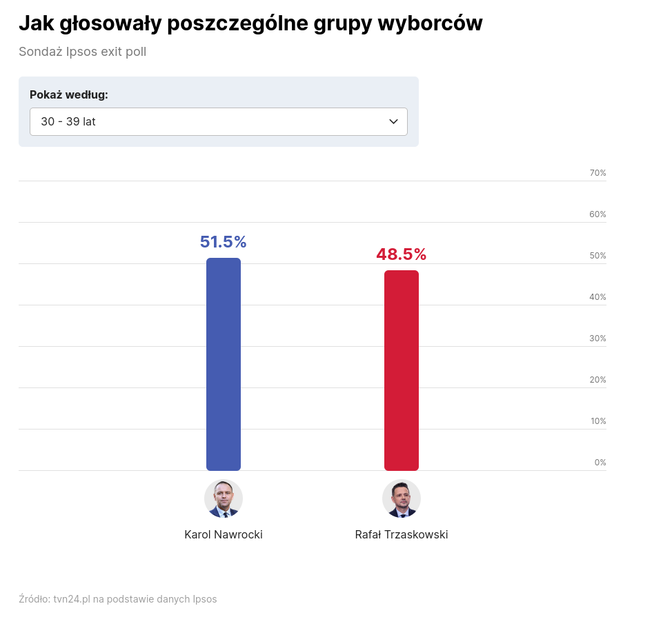Screen dimensions: 672x626
Task: Select the blue Nawrocki bar
Action: (224, 364)
